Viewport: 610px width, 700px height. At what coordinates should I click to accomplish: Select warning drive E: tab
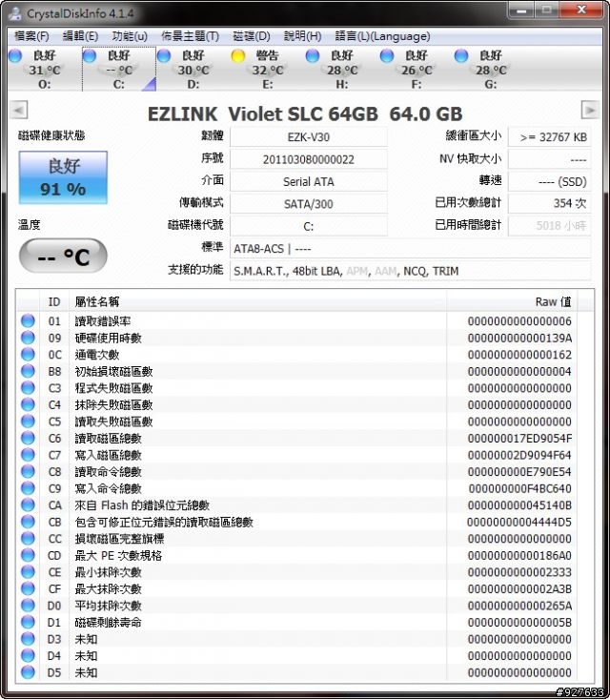268,70
